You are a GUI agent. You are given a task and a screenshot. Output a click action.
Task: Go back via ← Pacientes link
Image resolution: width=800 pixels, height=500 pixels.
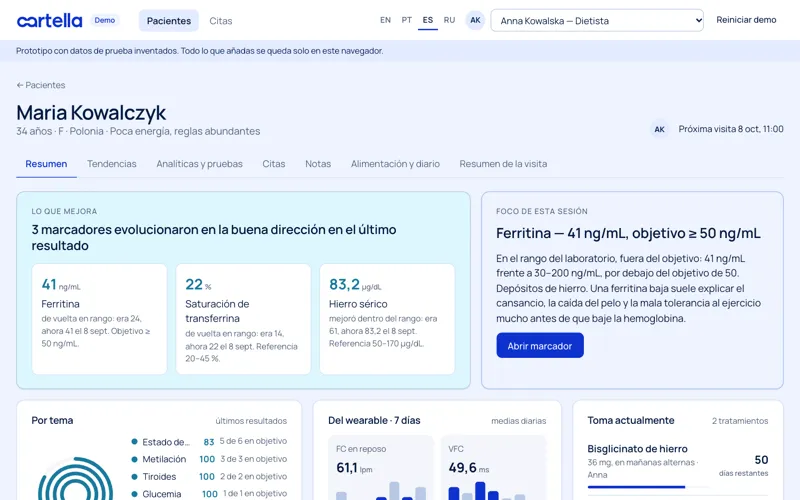(x=41, y=85)
